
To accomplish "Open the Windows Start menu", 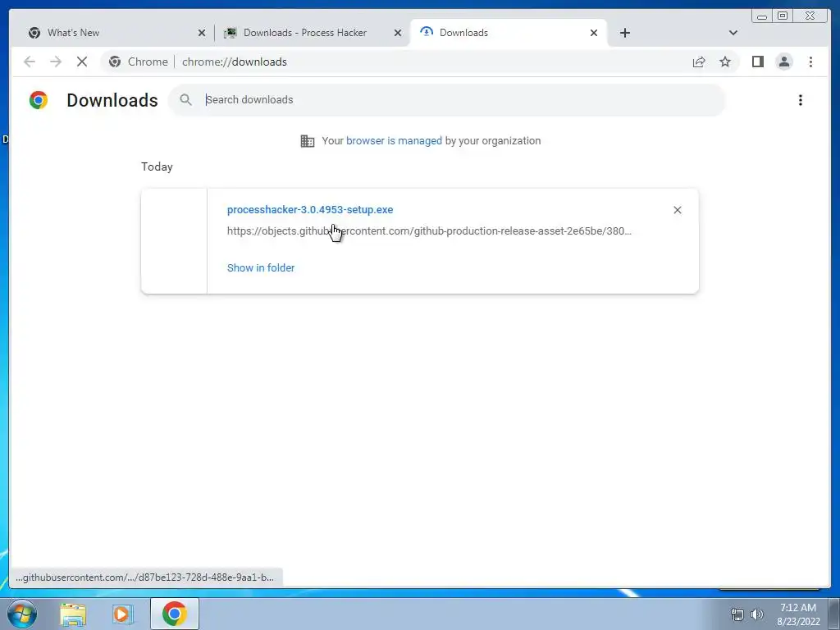I will tap(21, 614).
